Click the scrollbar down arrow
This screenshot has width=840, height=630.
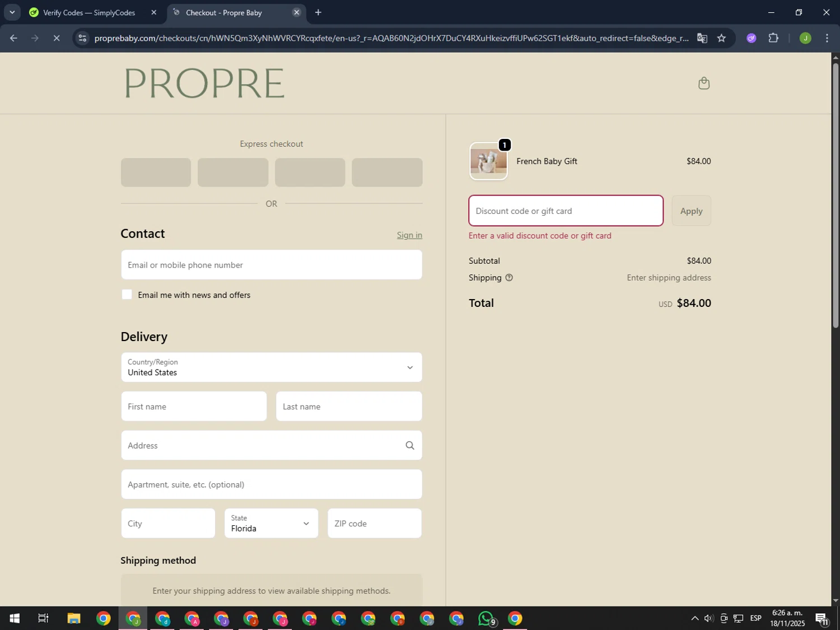[x=836, y=600]
